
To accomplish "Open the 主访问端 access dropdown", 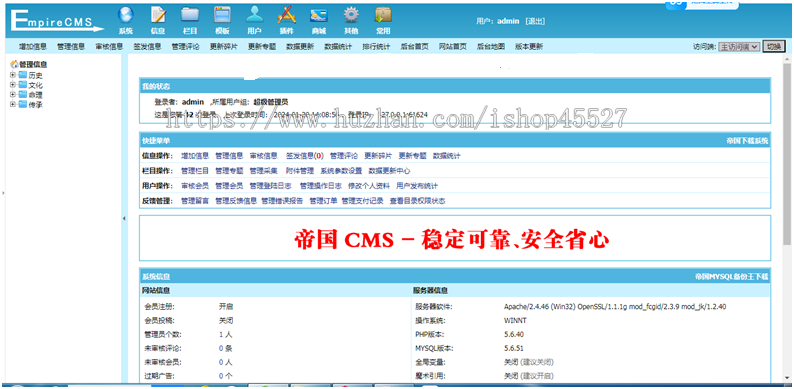I will pos(739,47).
